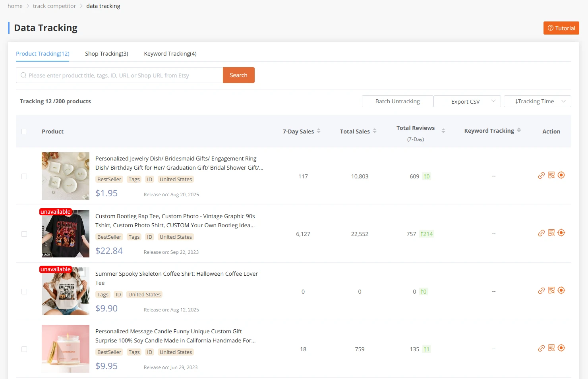This screenshot has width=588, height=379.
Task: Sort the table by Total Sales
Action: pyautogui.click(x=375, y=131)
